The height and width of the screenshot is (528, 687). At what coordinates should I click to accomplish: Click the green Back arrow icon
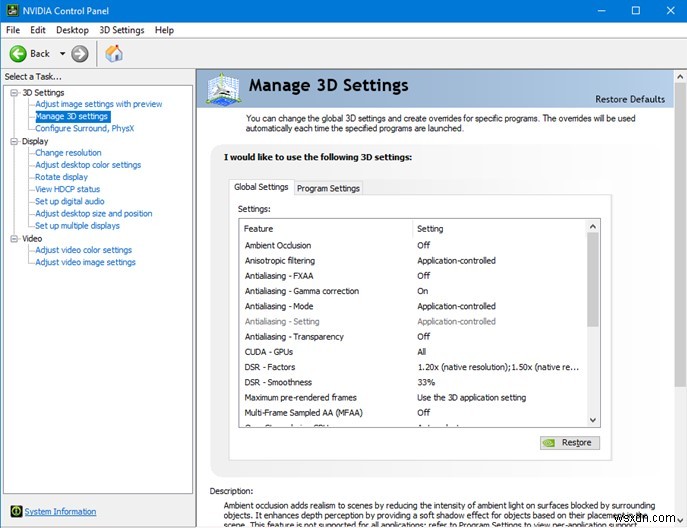(18, 53)
